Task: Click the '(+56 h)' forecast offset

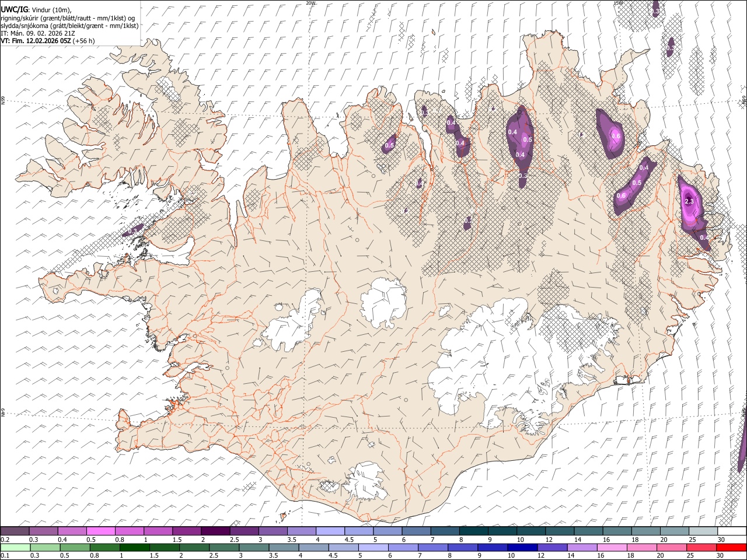Action: (x=84, y=41)
